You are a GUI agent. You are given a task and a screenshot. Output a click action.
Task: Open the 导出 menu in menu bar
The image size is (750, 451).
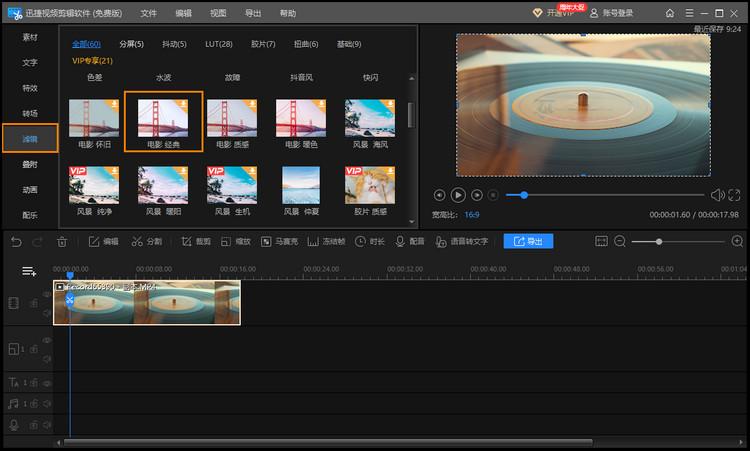point(253,13)
